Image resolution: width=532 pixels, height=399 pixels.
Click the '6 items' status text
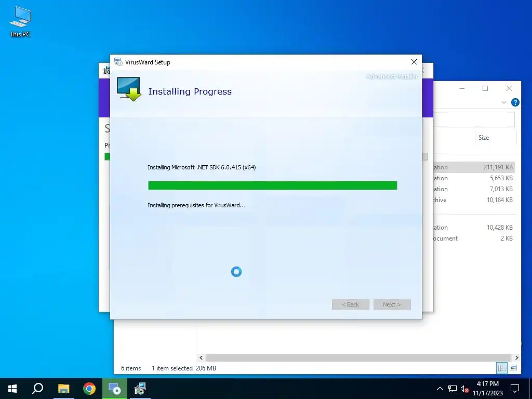point(131,368)
